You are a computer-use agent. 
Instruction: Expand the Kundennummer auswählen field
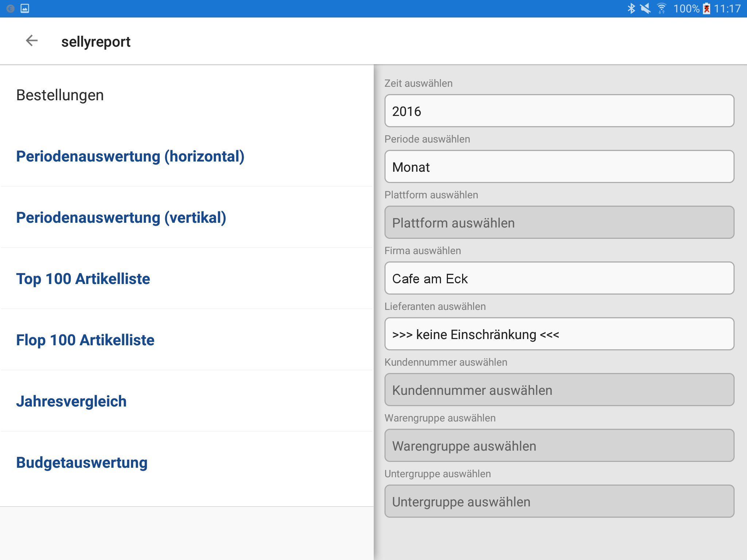point(559,390)
